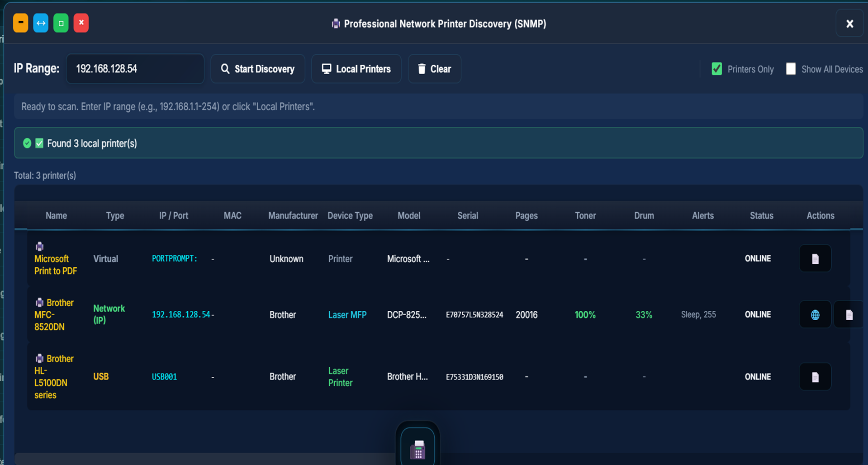Click the USB001 port value
The image size is (868, 465).
pos(164,377)
